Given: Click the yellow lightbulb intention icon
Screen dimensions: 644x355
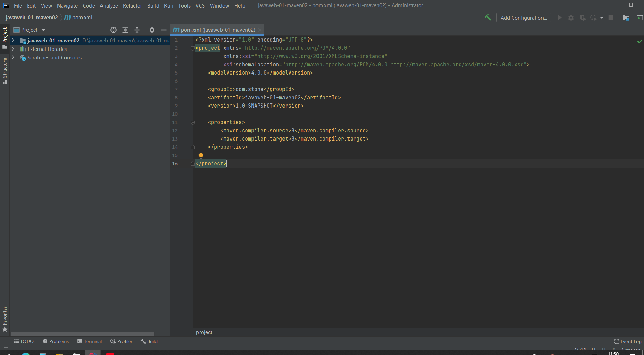Looking at the screenshot, I should (201, 156).
